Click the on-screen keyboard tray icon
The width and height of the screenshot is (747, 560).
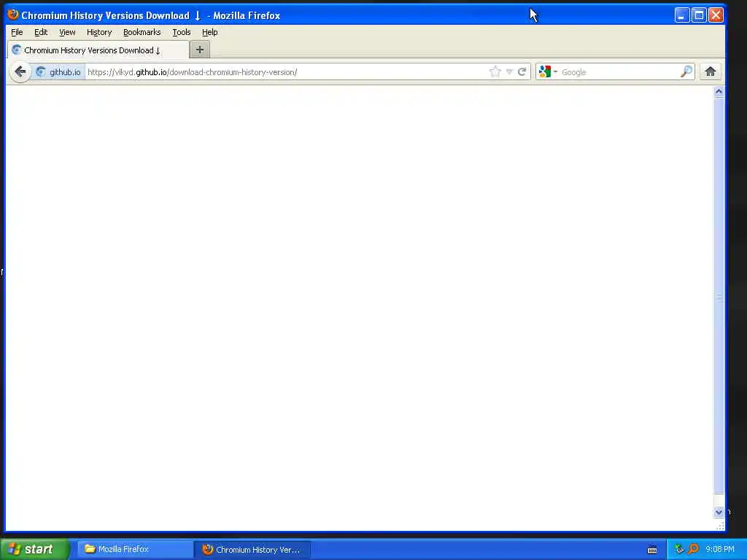[x=652, y=550]
